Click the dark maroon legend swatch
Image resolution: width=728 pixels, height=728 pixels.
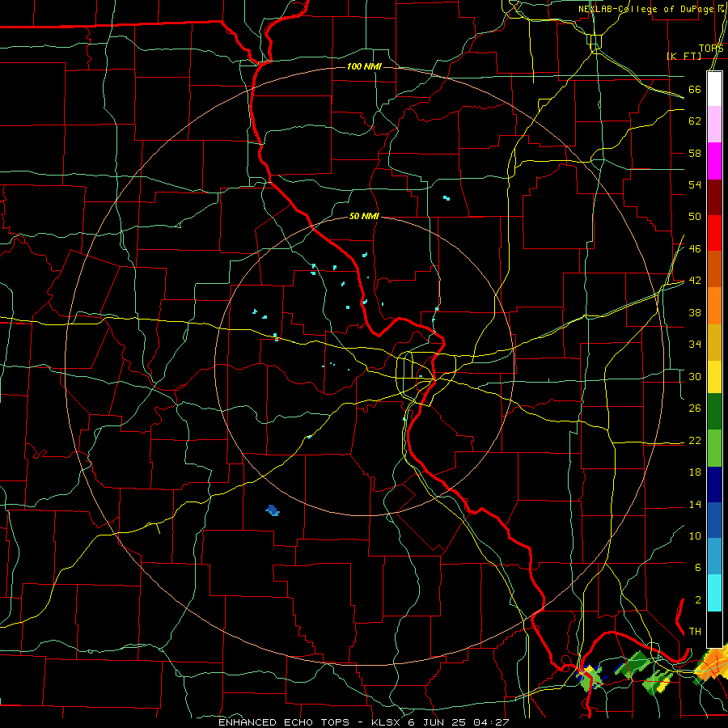[714, 197]
